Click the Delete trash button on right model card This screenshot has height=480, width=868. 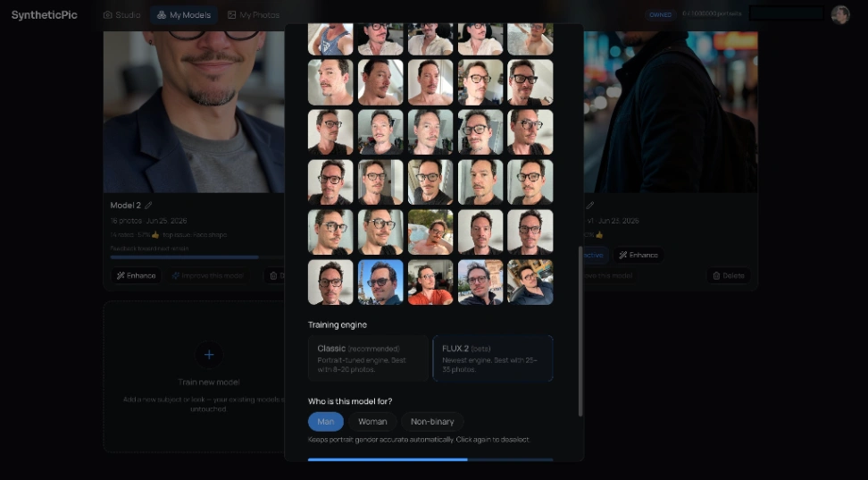[x=729, y=275]
